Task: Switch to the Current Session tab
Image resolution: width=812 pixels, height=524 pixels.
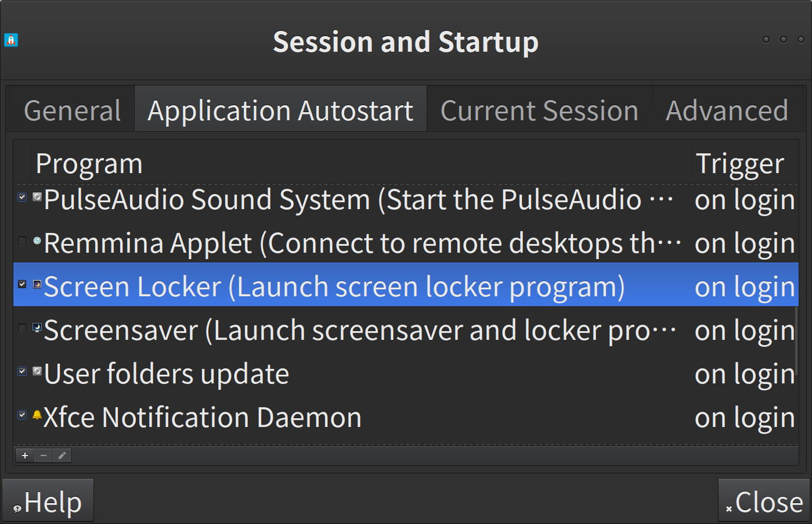Action: pos(539,110)
